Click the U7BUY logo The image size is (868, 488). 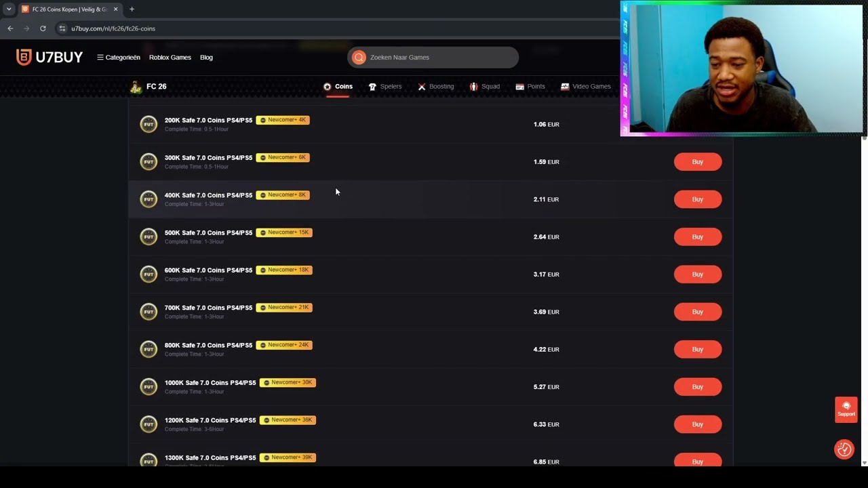point(50,58)
